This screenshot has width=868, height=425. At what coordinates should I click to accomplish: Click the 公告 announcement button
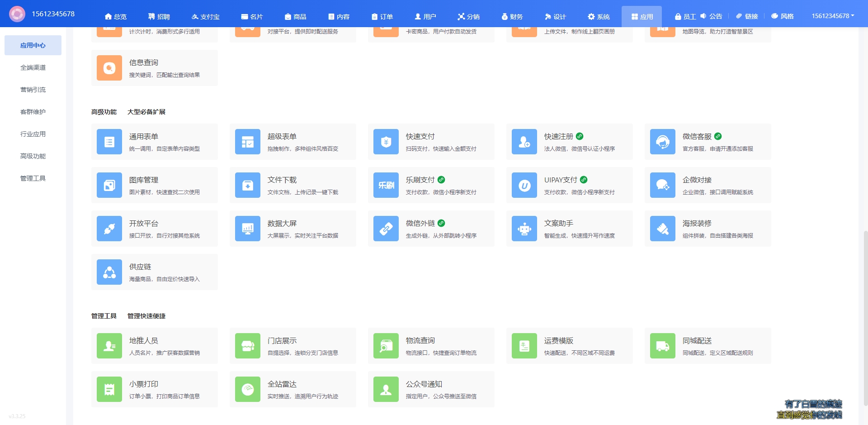pyautogui.click(x=711, y=16)
